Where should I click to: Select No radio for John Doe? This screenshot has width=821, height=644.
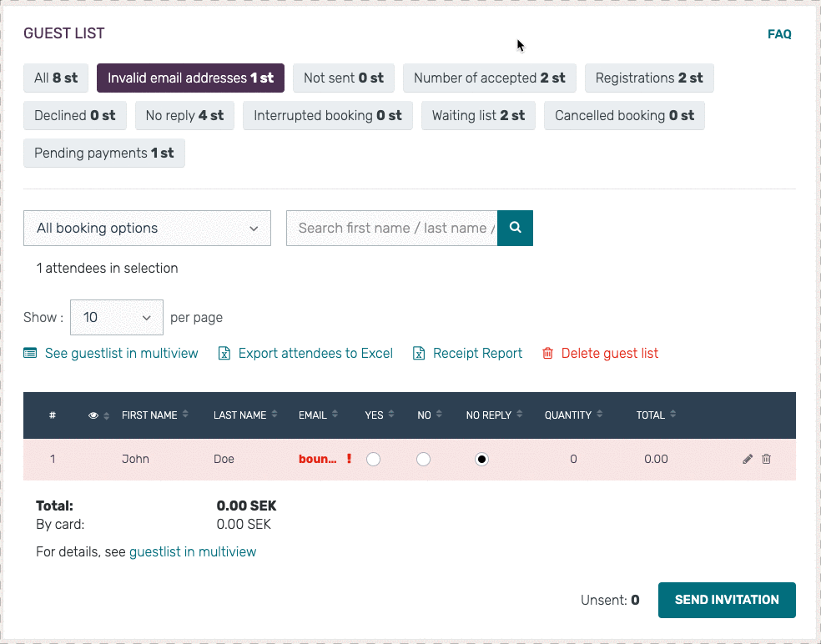point(423,459)
